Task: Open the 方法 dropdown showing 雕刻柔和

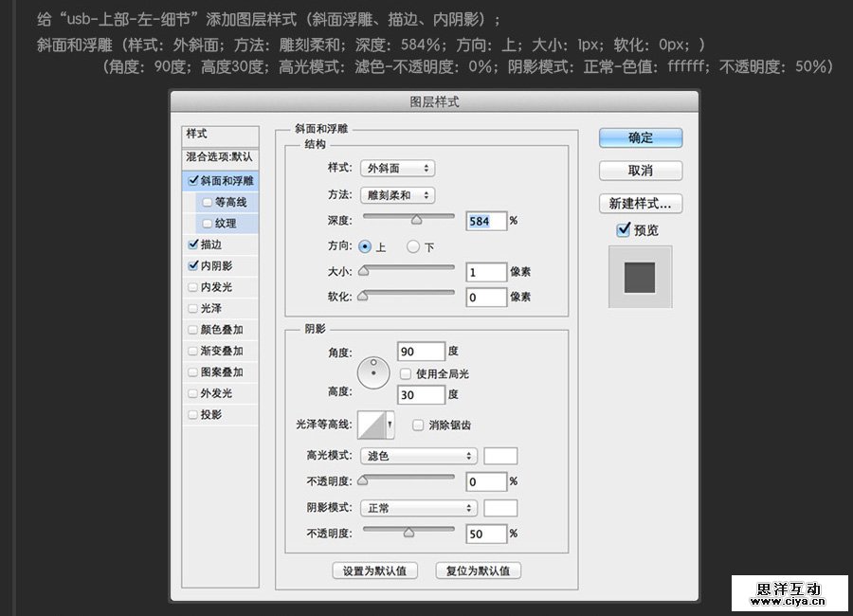Action: [x=397, y=194]
